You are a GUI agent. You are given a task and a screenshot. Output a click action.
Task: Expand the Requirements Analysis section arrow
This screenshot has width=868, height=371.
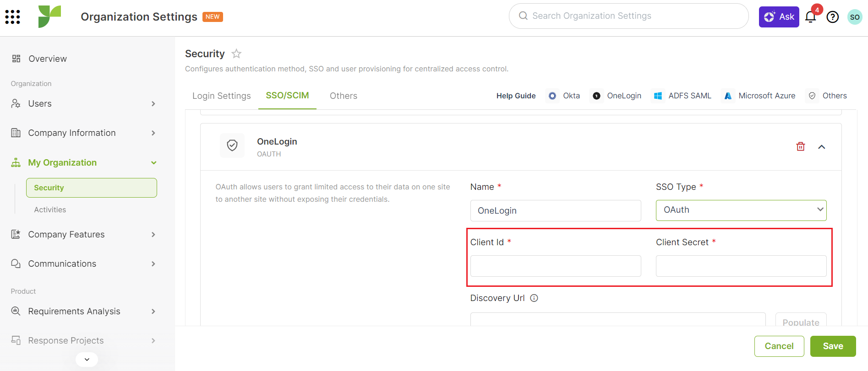[x=153, y=312]
